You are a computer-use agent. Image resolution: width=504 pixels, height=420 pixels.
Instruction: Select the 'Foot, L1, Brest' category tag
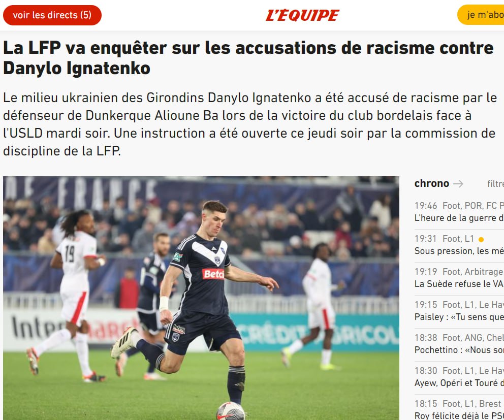tap(472, 404)
